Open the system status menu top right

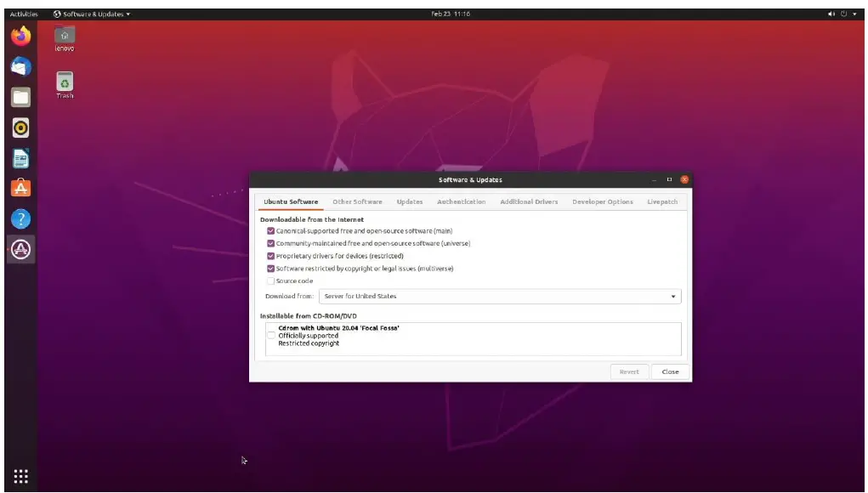point(842,14)
